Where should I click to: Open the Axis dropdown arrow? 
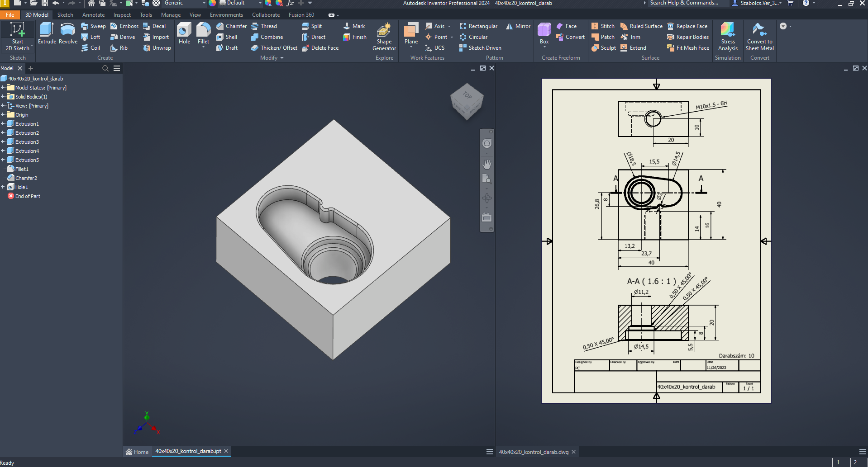point(449,26)
